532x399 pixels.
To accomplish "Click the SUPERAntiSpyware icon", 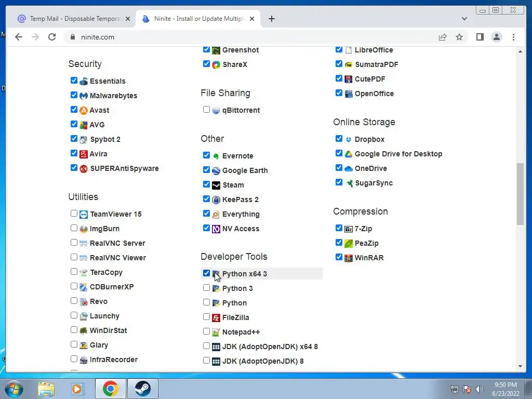I will pos(84,169).
